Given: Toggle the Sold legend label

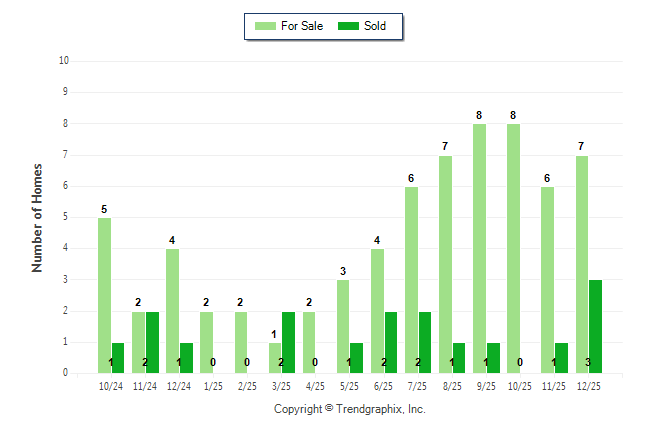Looking at the screenshot, I should click(x=375, y=26).
